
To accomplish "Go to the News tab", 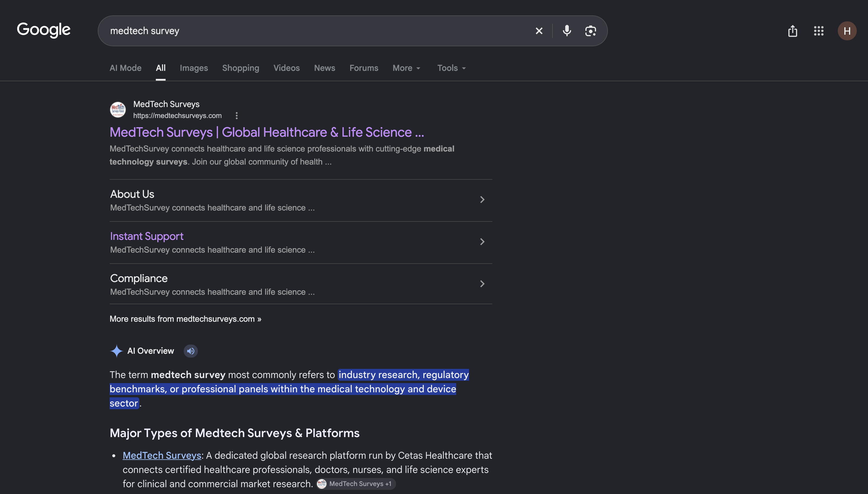I will 324,68.
